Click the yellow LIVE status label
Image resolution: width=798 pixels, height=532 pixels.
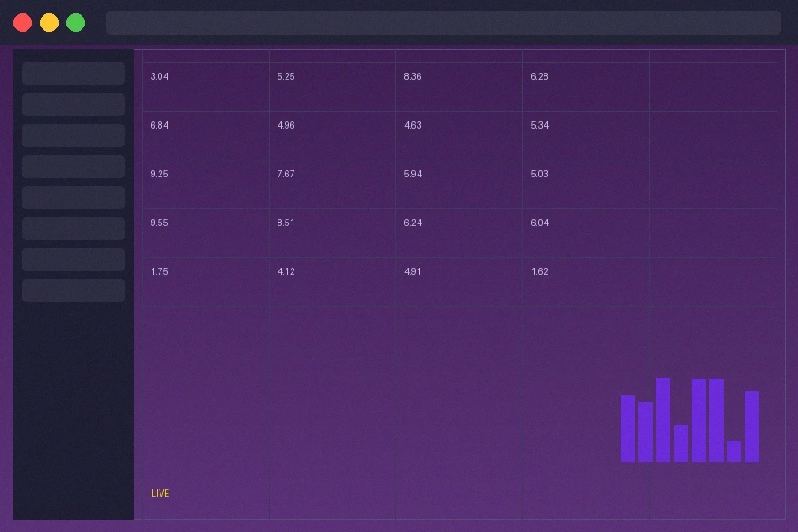coord(160,493)
